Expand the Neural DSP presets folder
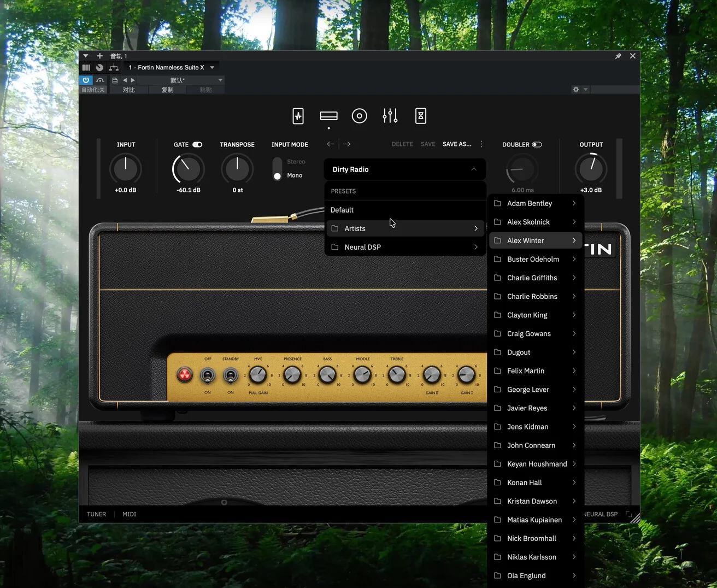Image resolution: width=717 pixels, height=588 pixels. (x=404, y=247)
